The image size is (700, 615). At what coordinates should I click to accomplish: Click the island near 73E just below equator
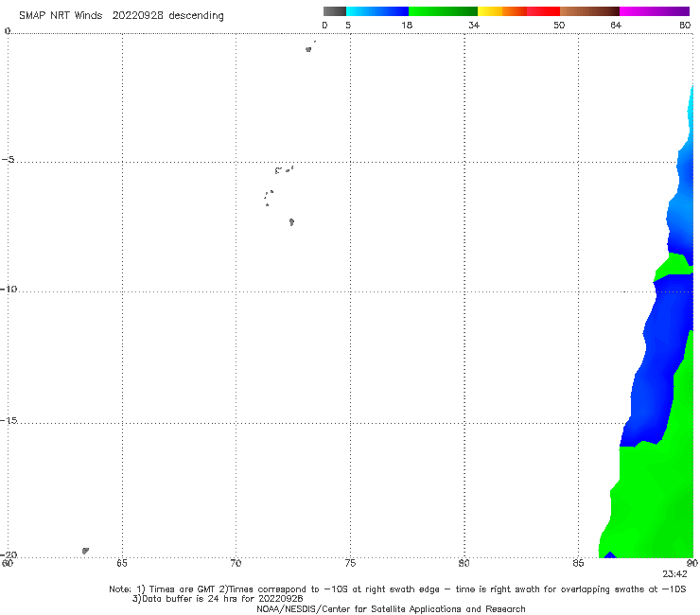[308, 49]
